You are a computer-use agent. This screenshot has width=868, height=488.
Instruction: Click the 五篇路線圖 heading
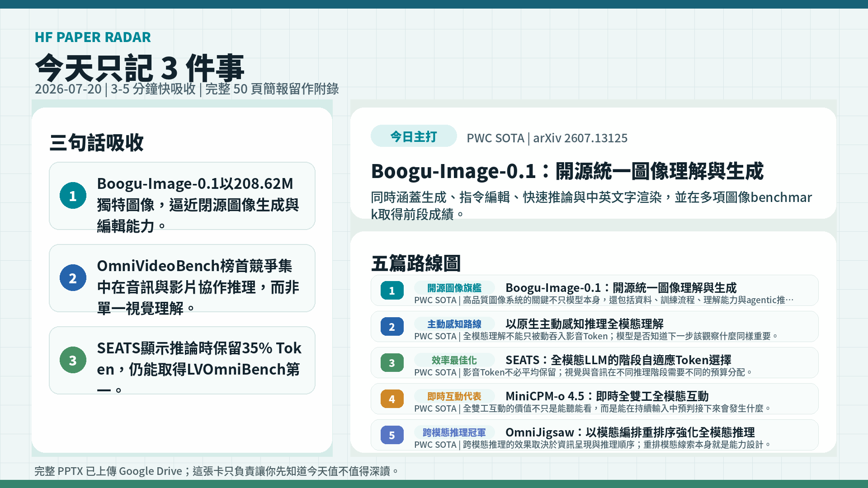tap(416, 263)
